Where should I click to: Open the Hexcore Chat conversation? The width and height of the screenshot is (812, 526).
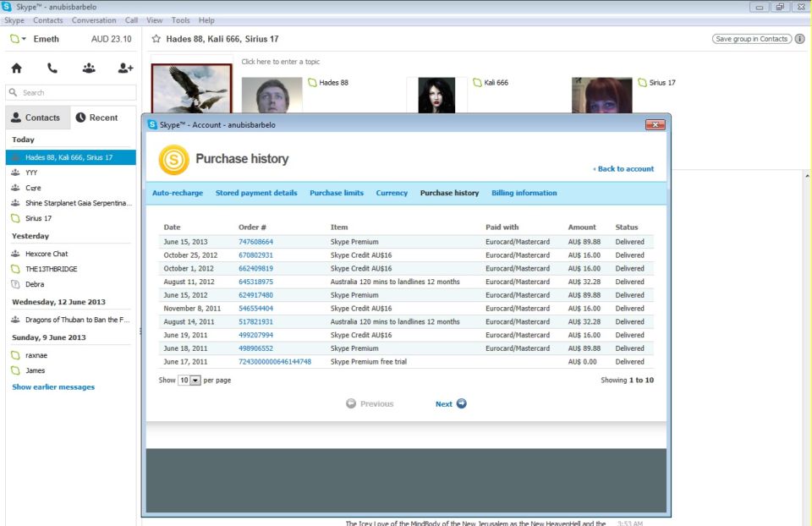pos(71,254)
